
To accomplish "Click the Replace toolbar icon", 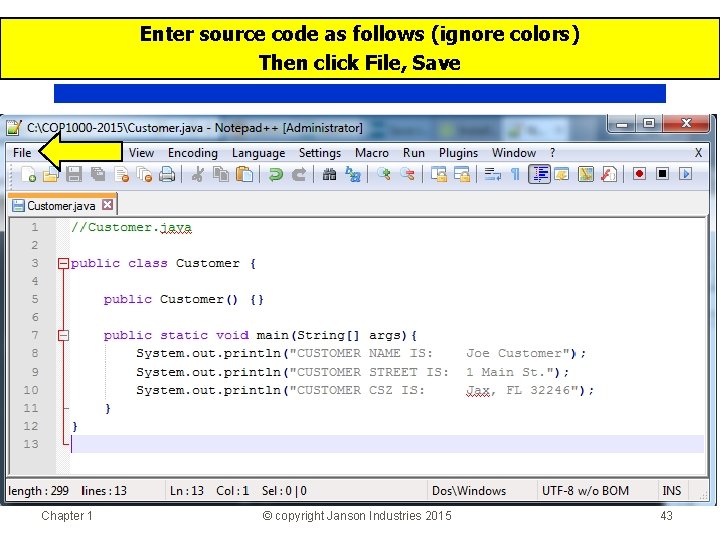I will pos(353,174).
